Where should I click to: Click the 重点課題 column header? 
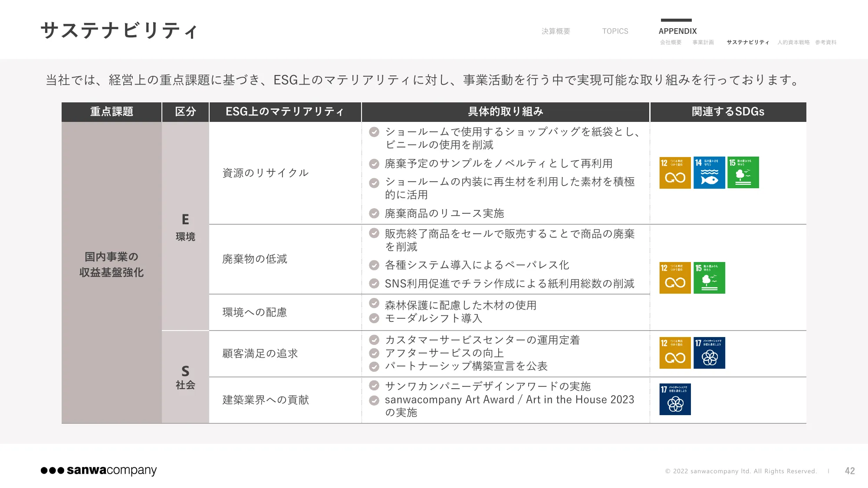[x=112, y=112]
